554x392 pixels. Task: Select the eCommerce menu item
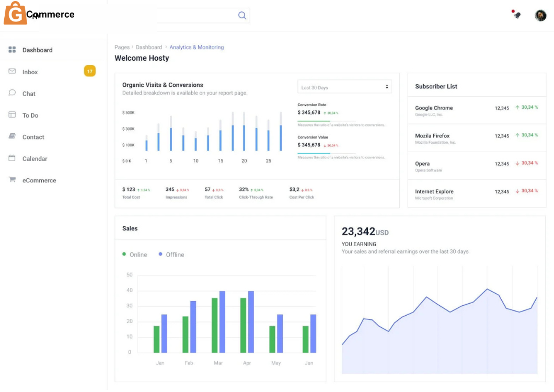(39, 180)
